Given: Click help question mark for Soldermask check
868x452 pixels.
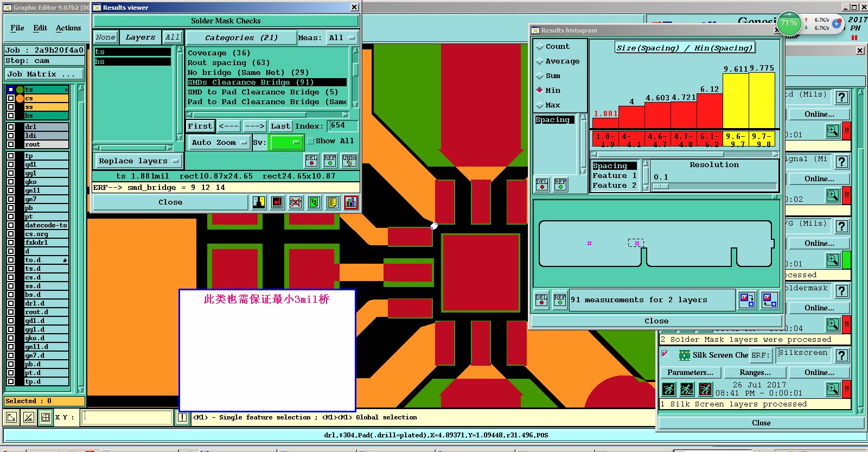Looking at the screenshot, I should tap(841, 291).
